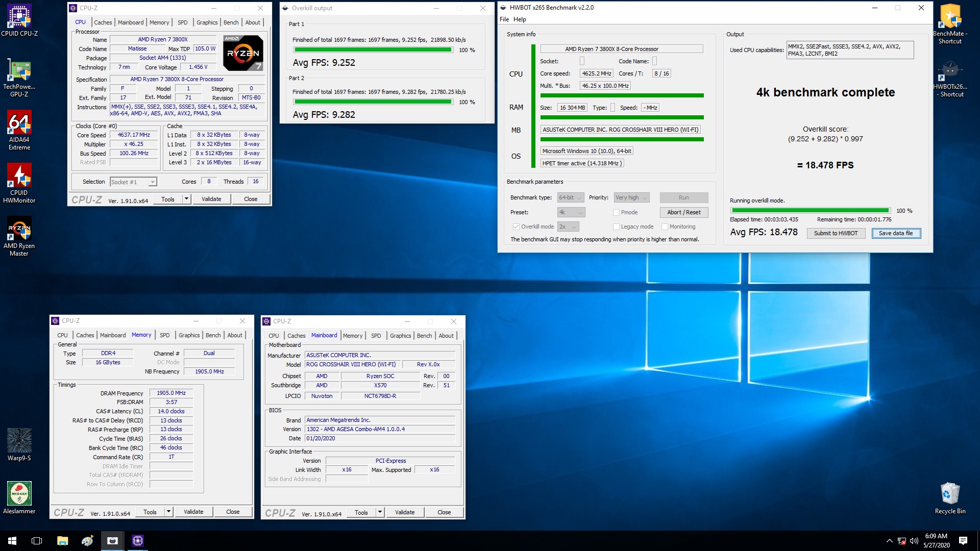The height and width of the screenshot is (551, 980).
Task: Open volume control tray icon
Action: coord(914,541)
